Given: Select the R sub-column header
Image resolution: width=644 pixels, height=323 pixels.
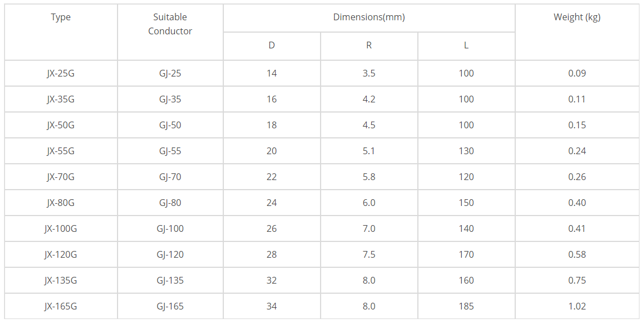Looking at the screenshot, I should click(x=369, y=46).
